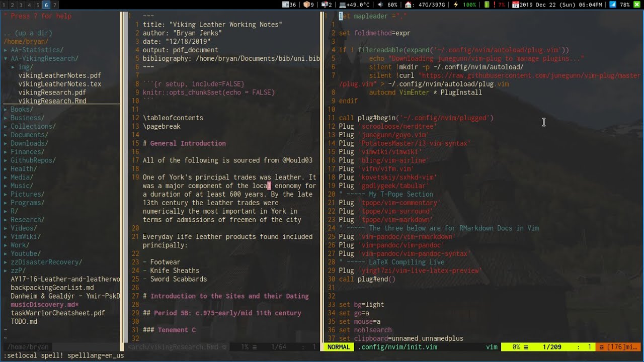
Task: Select the VimWiki folder name
Action: point(26,237)
